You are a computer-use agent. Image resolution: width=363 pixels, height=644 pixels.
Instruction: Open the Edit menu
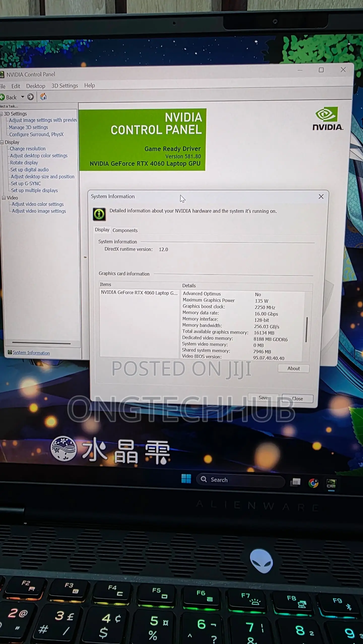pyautogui.click(x=16, y=86)
